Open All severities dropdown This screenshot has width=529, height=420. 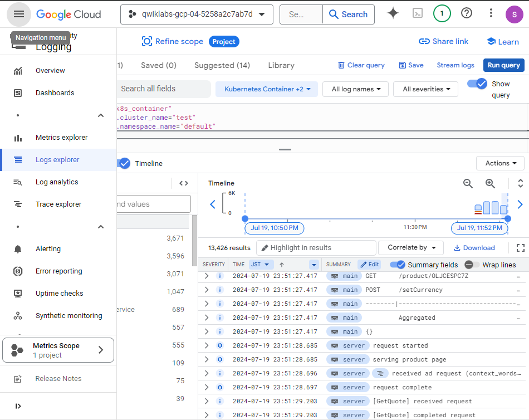[x=426, y=89]
